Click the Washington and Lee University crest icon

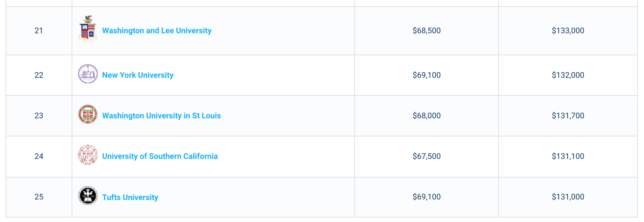point(88,29)
